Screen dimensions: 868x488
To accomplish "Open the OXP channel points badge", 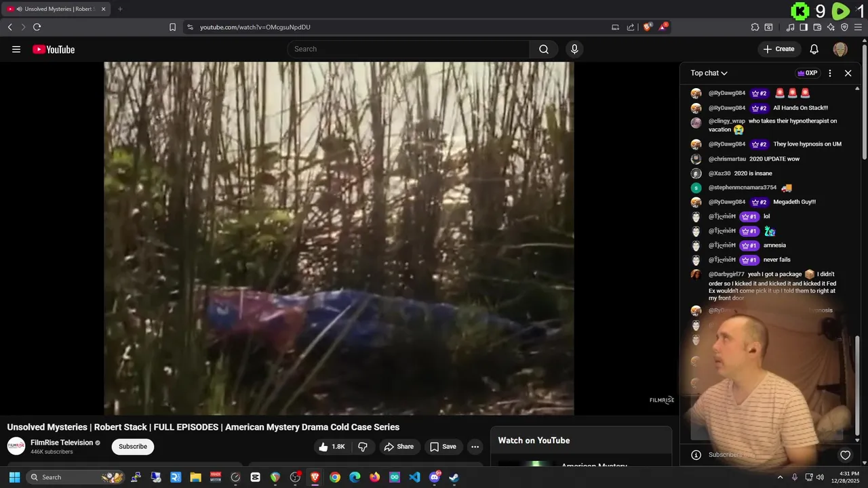I will pos(807,73).
